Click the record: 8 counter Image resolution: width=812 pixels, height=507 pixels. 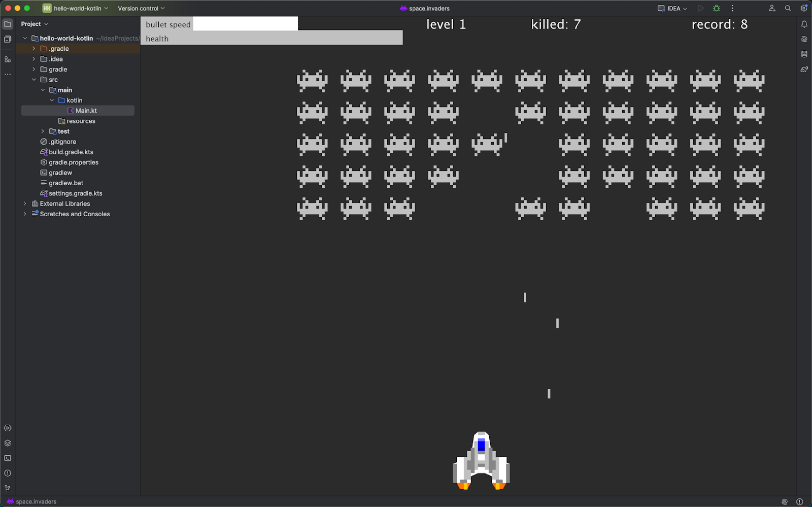tap(720, 24)
